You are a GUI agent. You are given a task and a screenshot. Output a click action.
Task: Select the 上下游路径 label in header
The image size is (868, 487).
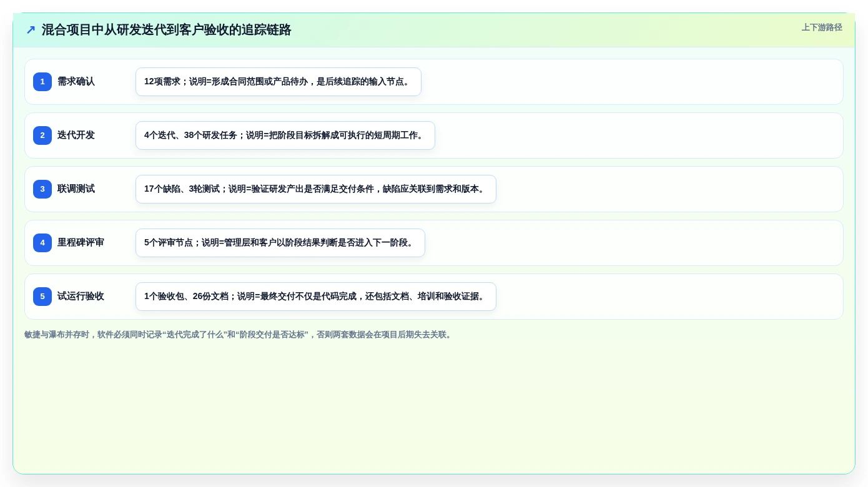coord(822,27)
